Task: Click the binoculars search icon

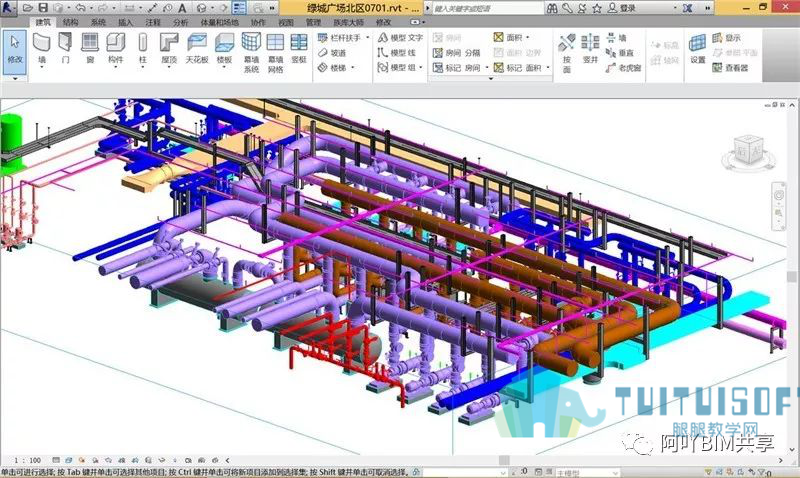Action: [x=552, y=8]
